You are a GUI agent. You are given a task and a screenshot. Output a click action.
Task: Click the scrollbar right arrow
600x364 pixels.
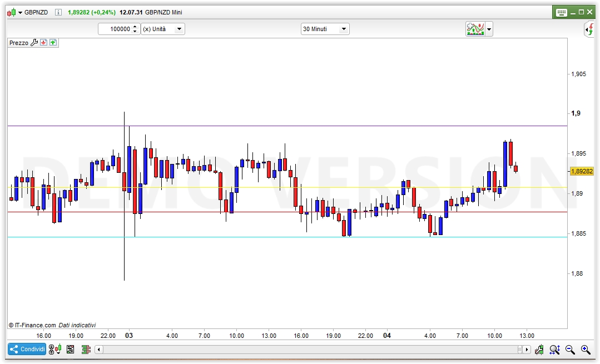click(527, 350)
